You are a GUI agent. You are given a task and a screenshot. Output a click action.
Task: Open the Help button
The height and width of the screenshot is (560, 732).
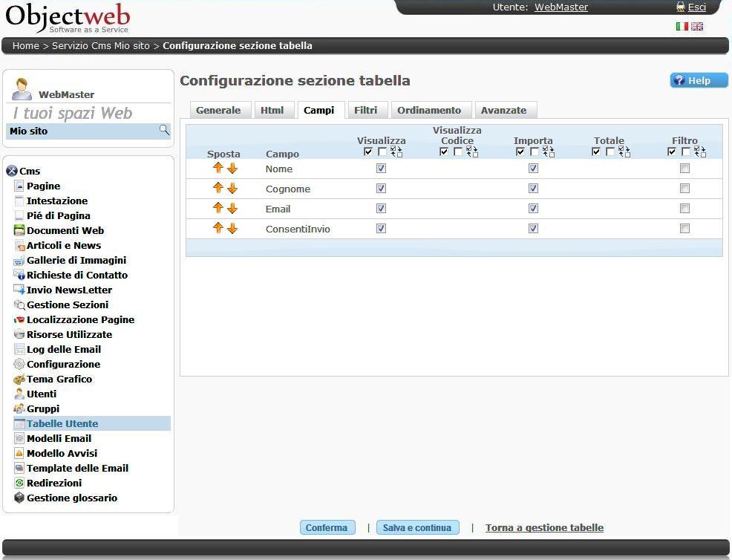pos(699,80)
